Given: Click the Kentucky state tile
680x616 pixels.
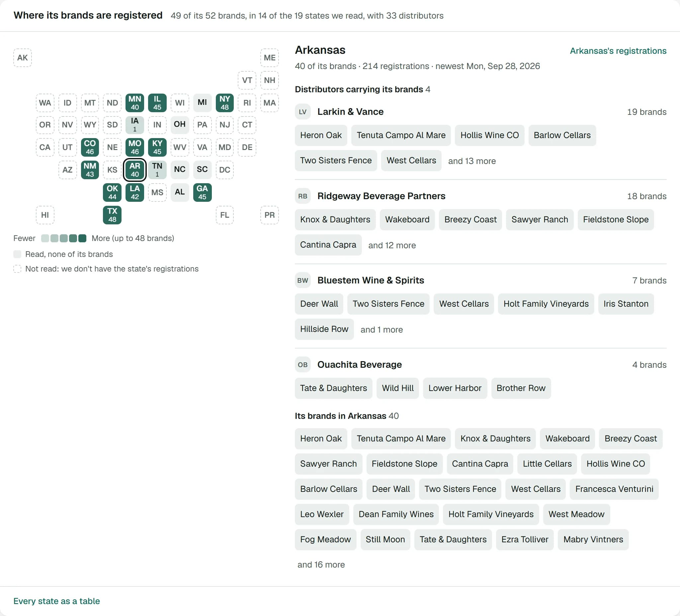Looking at the screenshot, I should 157,147.
